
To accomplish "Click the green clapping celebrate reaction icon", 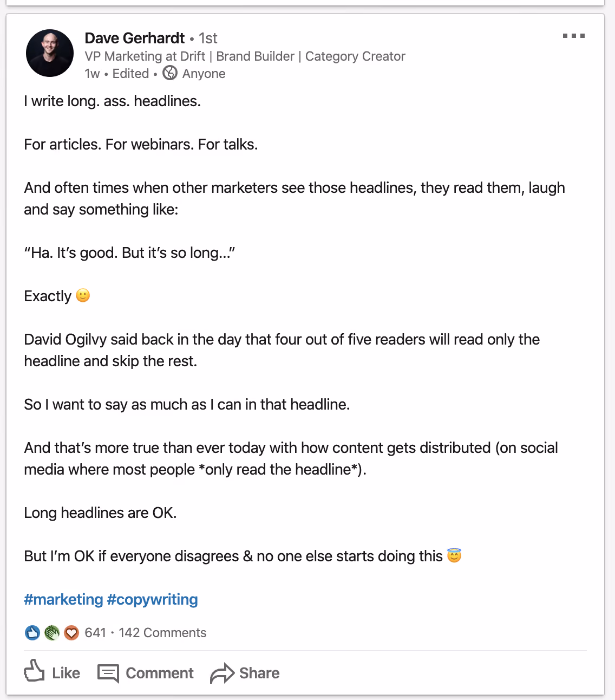I will pyautogui.click(x=52, y=632).
